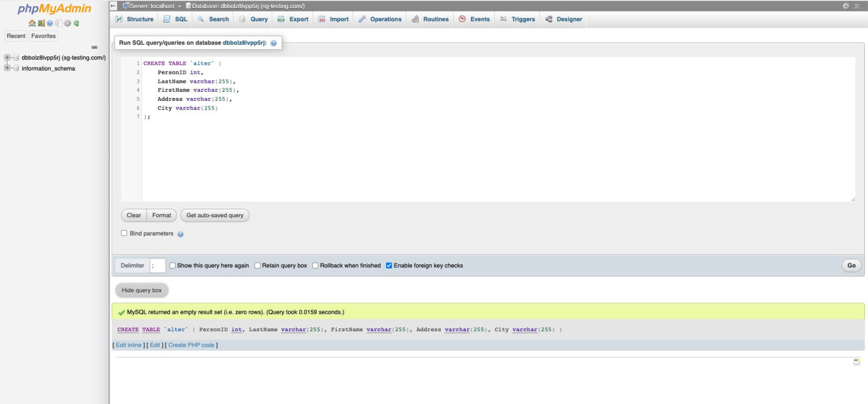868x404 pixels.
Task: Open page settings gear at top right
Action: 846,6
